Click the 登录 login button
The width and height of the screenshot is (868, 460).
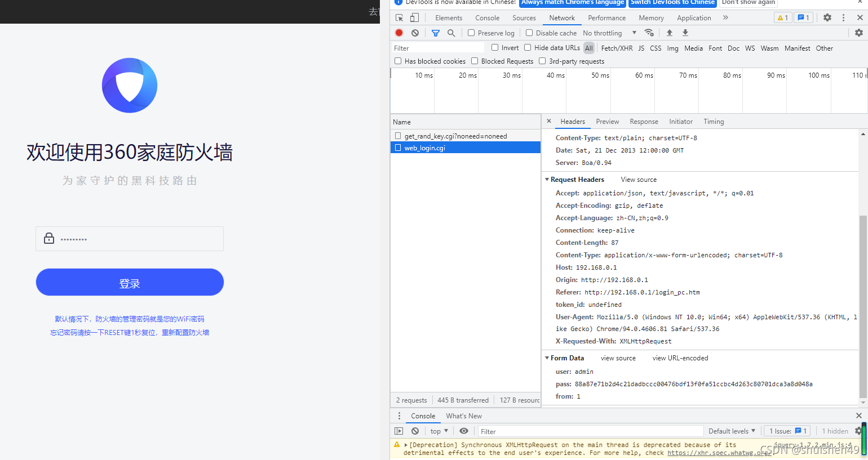click(x=130, y=282)
